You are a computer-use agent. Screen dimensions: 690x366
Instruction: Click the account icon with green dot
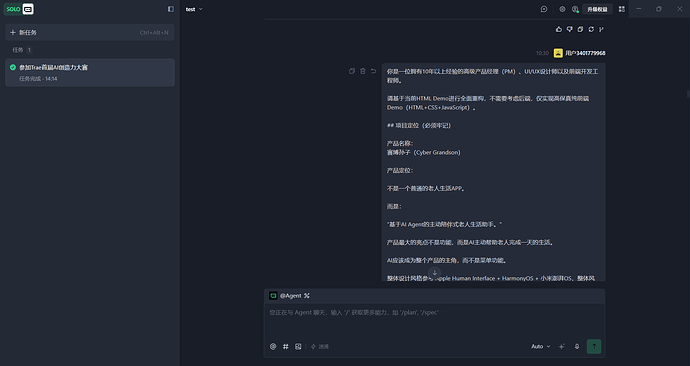tap(575, 9)
